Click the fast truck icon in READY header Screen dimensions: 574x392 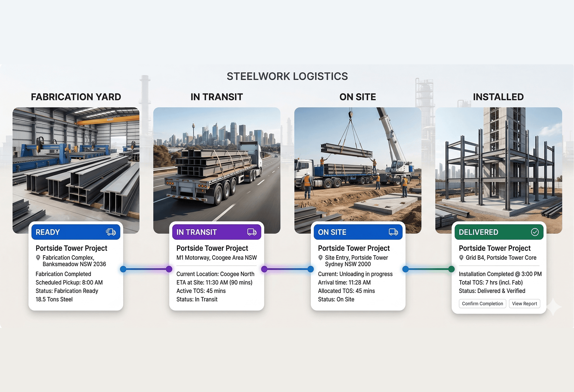pos(111,232)
